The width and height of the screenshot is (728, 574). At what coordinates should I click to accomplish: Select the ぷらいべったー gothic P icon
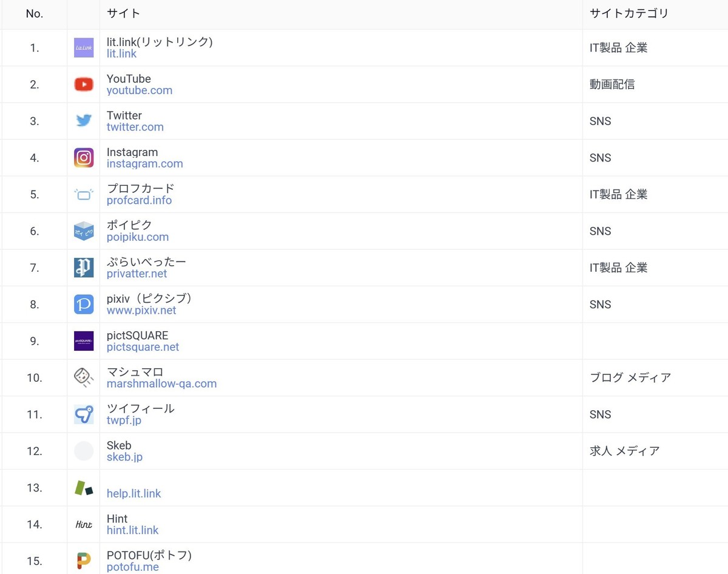point(84,268)
